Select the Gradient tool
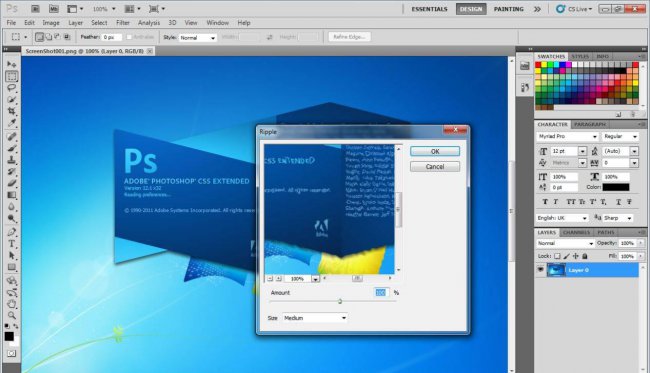The height and width of the screenshot is (373, 650). (12, 195)
